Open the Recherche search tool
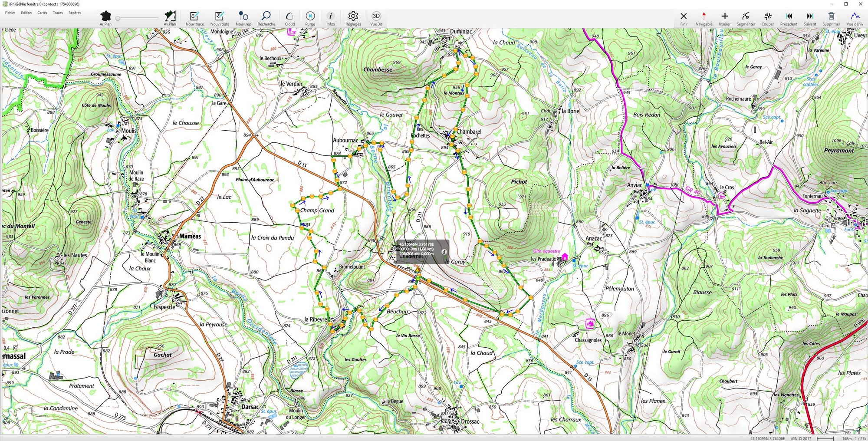Screen dimensions: 868x441 pyautogui.click(x=266, y=18)
